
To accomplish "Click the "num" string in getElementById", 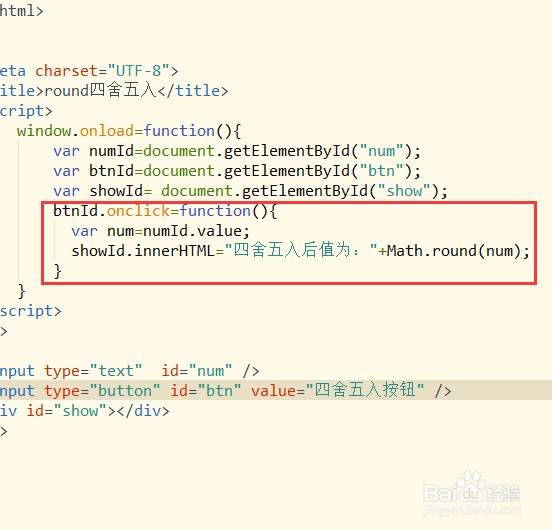I will (x=381, y=151).
